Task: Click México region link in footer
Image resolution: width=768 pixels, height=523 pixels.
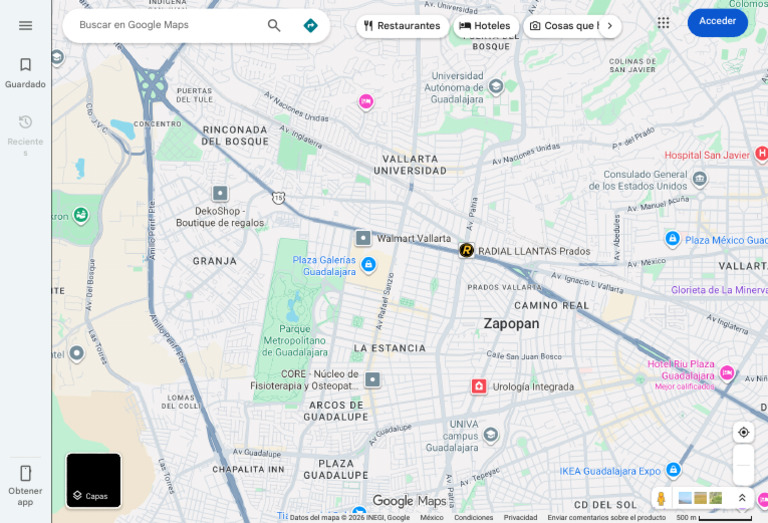Action: tap(432, 518)
